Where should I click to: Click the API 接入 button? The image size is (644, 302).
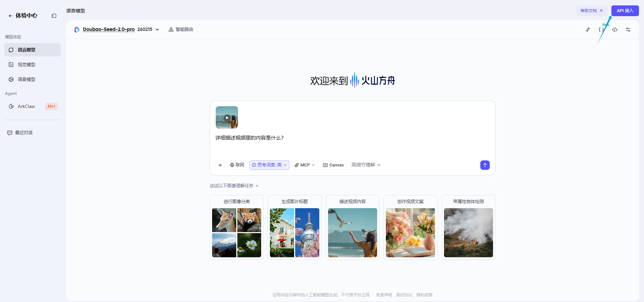pos(625,11)
